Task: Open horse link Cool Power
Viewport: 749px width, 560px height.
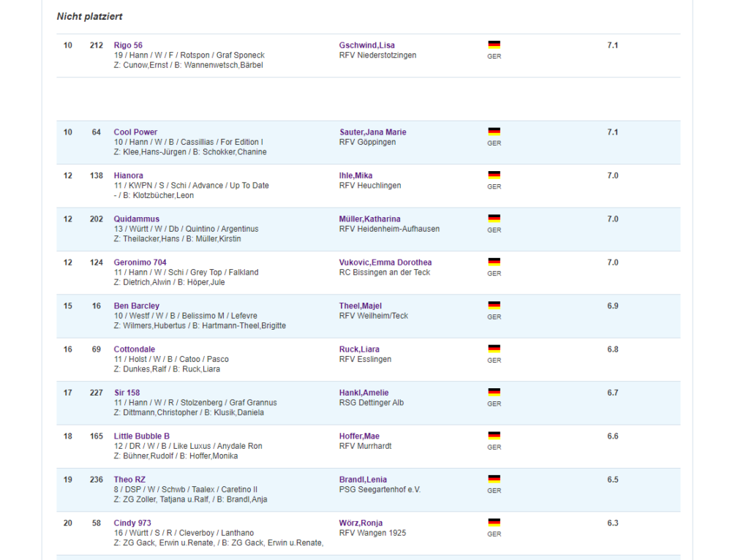Action: (x=135, y=132)
